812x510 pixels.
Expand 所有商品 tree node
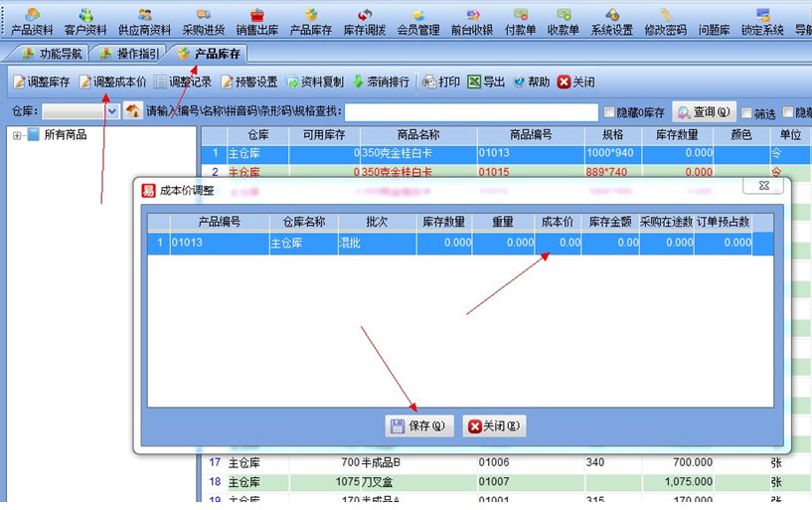tap(18, 135)
